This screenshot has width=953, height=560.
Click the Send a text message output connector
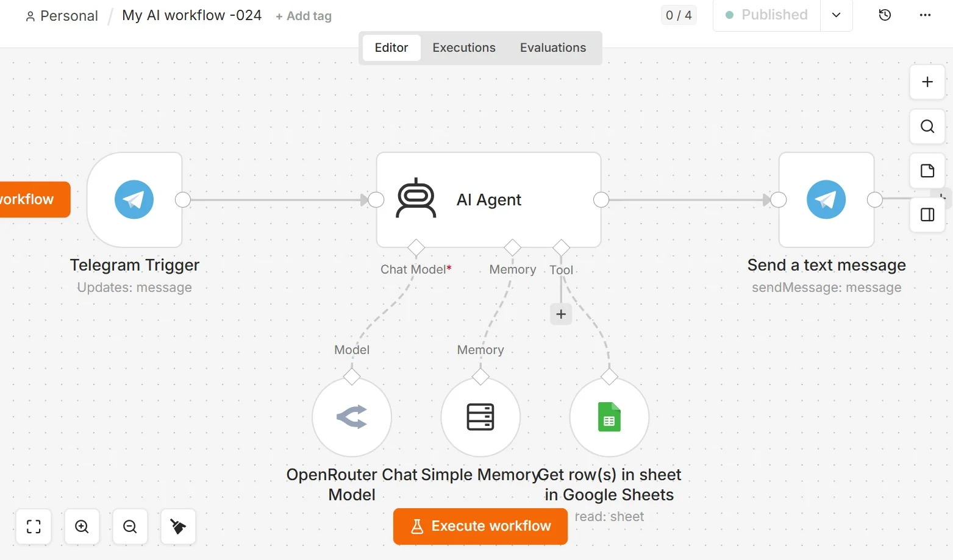875,200
